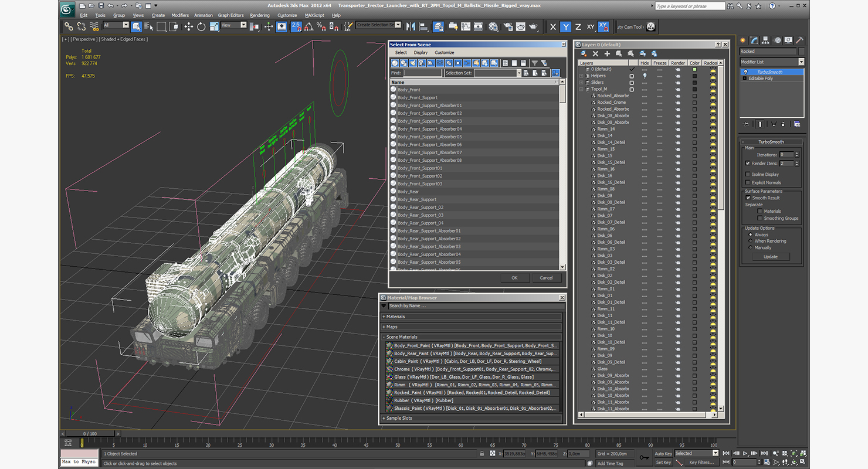The image size is (868, 469).
Task: Click the Find field in Select From Scene
Action: pyautogui.click(x=423, y=73)
